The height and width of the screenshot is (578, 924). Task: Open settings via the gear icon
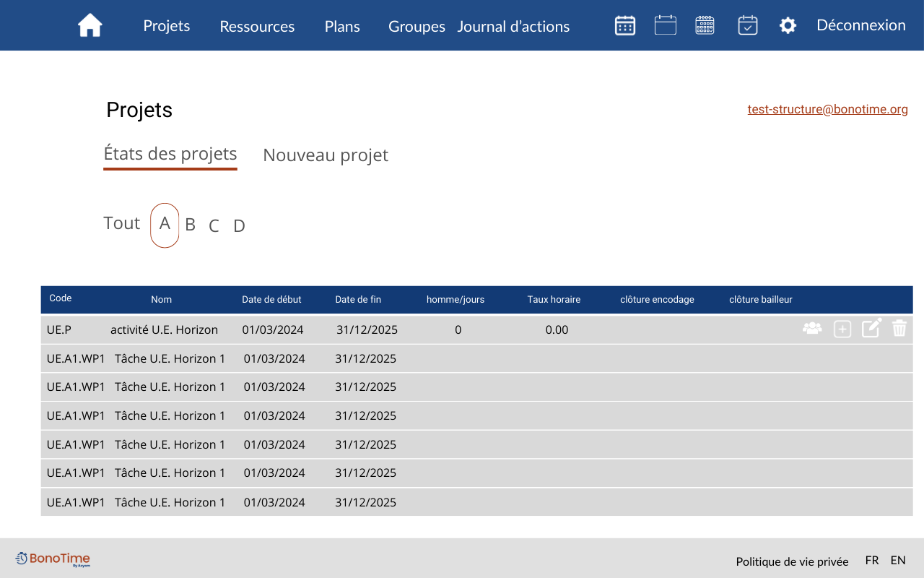pos(788,26)
